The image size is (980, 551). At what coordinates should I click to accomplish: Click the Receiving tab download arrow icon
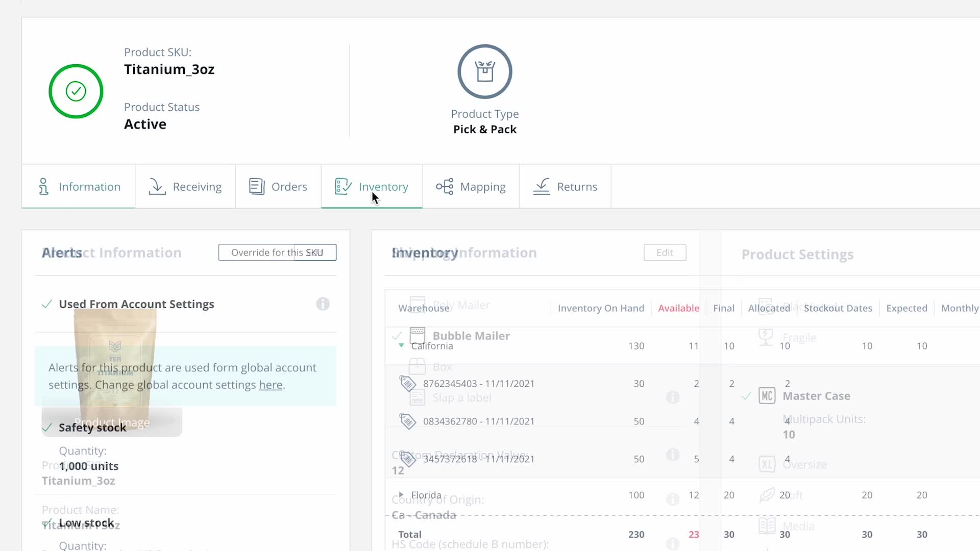tap(157, 187)
